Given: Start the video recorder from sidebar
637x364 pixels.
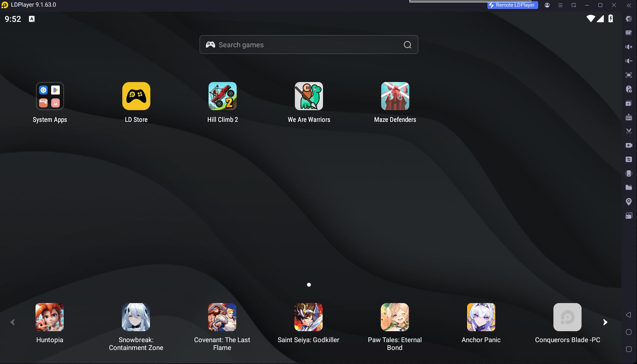Looking at the screenshot, I should coord(628,145).
